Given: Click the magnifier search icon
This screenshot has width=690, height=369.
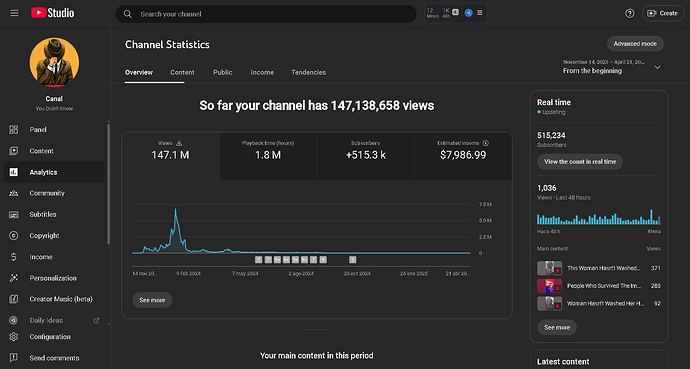Looking at the screenshot, I should coord(128,14).
